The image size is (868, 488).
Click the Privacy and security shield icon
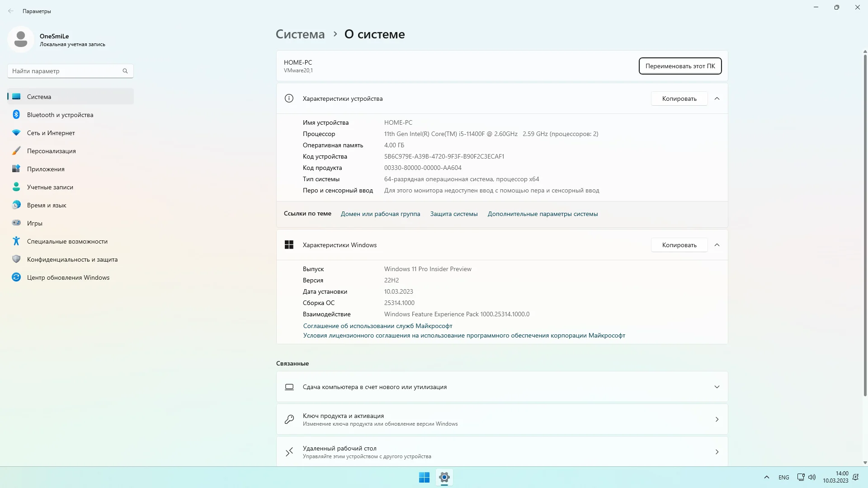click(16, 259)
